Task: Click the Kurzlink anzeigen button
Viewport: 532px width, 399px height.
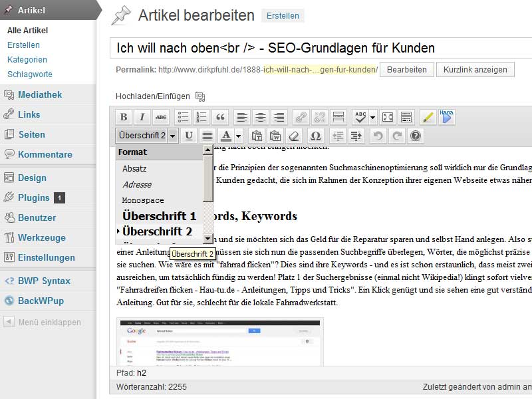Action: pyautogui.click(x=475, y=70)
